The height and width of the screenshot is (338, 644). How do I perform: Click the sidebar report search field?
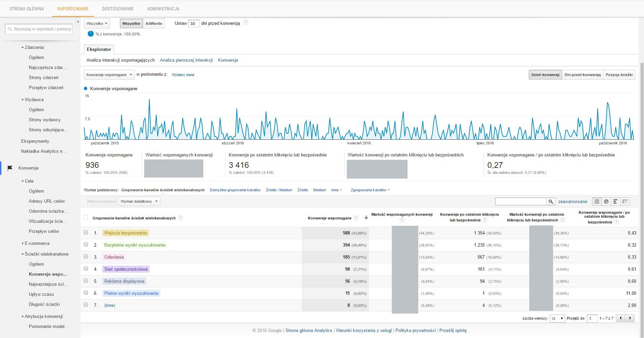pos(39,29)
